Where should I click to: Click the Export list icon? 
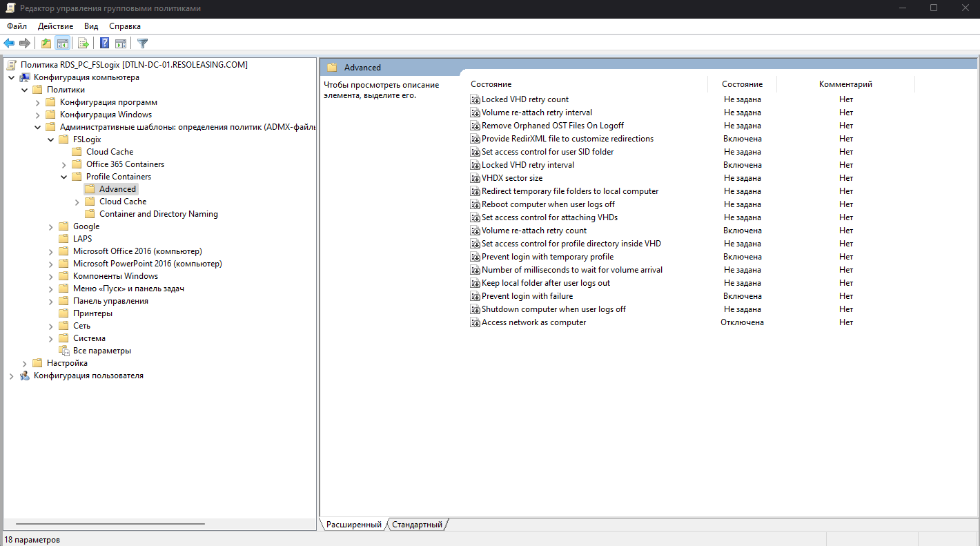(83, 43)
